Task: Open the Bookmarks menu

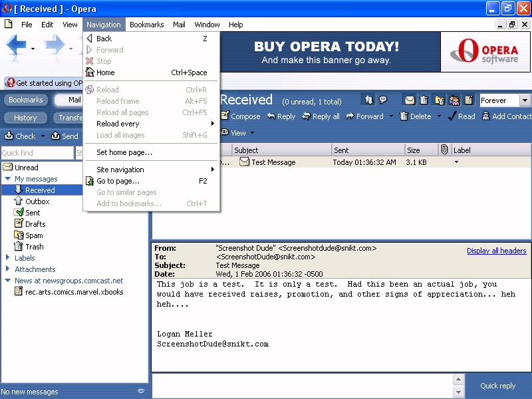Action: click(x=146, y=25)
